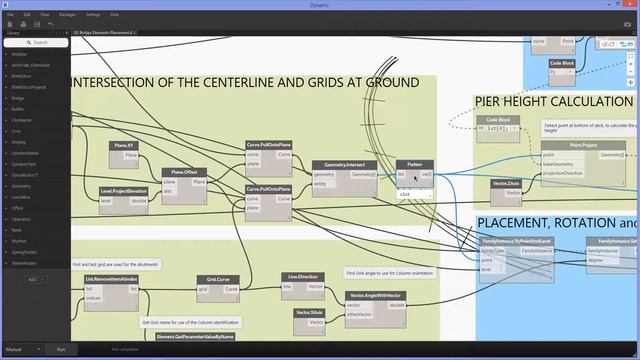Expand the List preview under Flatten node

414,195
